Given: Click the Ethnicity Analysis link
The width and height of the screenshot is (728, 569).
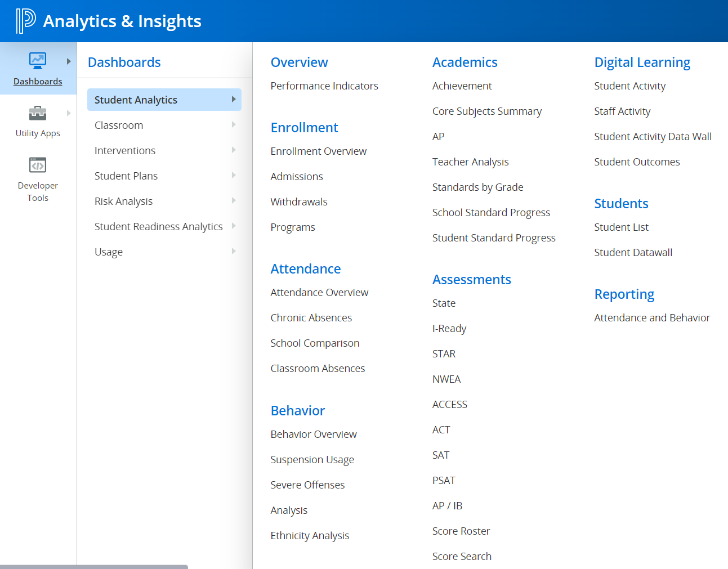Looking at the screenshot, I should [310, 535].
